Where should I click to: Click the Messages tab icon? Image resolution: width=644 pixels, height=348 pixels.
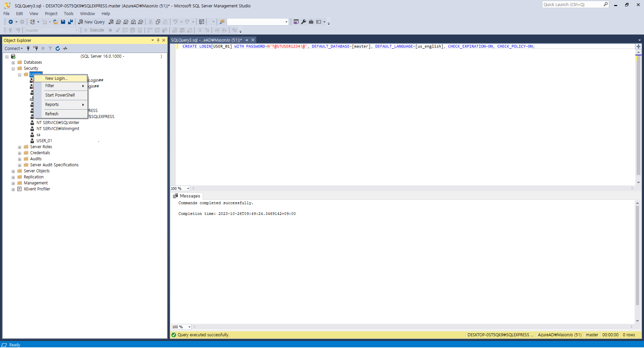pyautogui.click(x=175, y=196)
